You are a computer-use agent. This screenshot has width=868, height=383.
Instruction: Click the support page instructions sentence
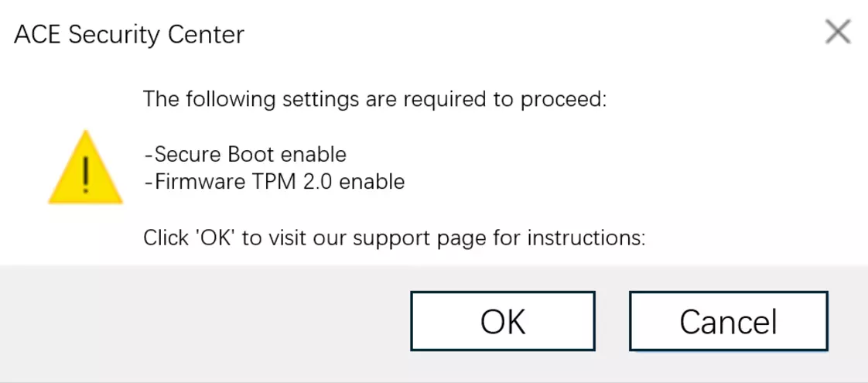(x=394, y=238)
